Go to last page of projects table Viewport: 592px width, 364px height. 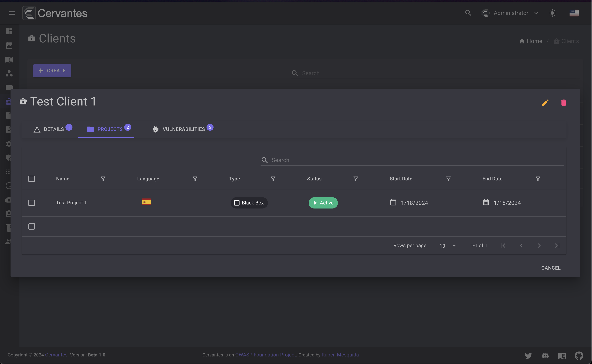pos(557,246)
